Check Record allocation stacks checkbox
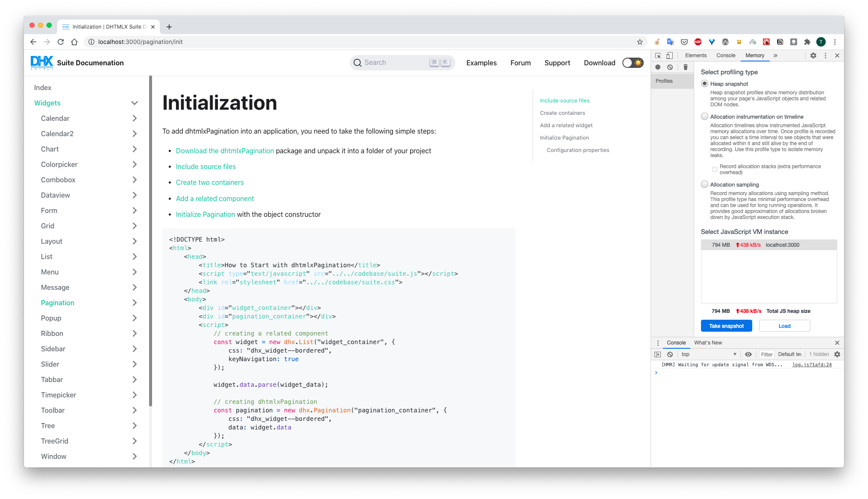The width and height of the screenshot is (868, 499). pos(714,169)
